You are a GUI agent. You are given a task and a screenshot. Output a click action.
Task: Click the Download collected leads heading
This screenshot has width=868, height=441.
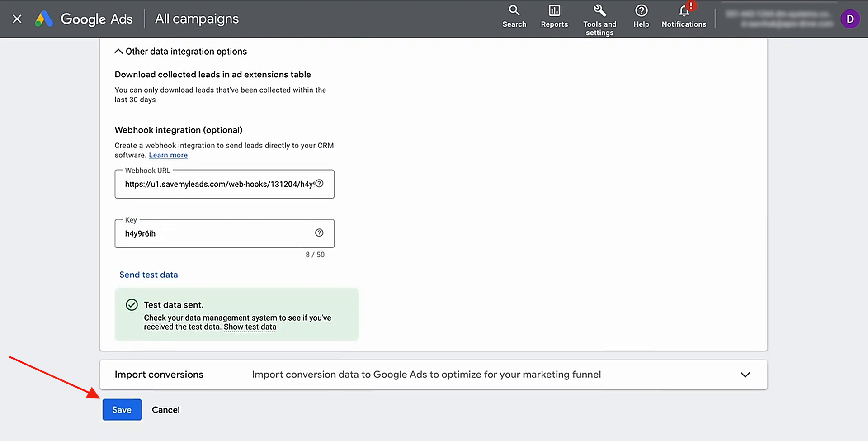[x=213, y=75]
